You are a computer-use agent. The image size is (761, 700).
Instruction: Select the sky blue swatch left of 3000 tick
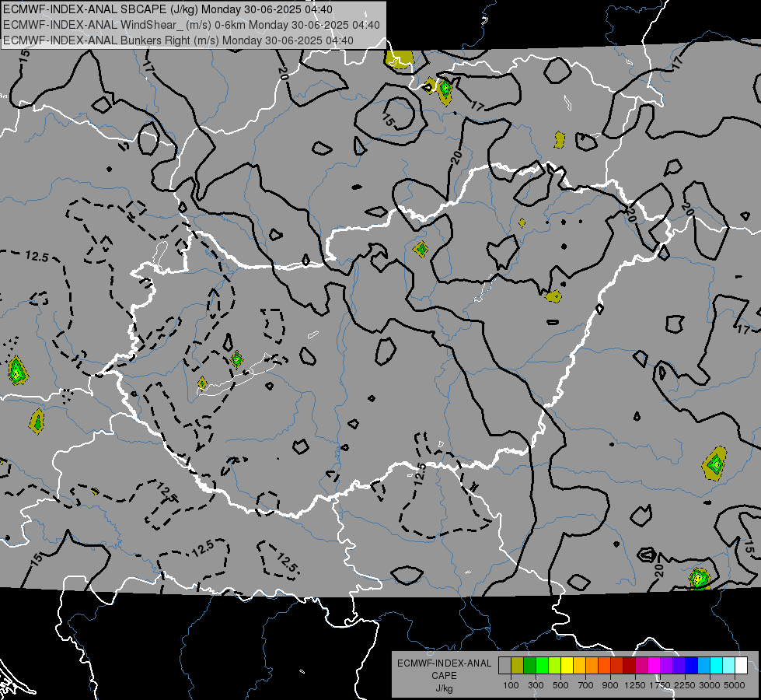pos(703,665)
